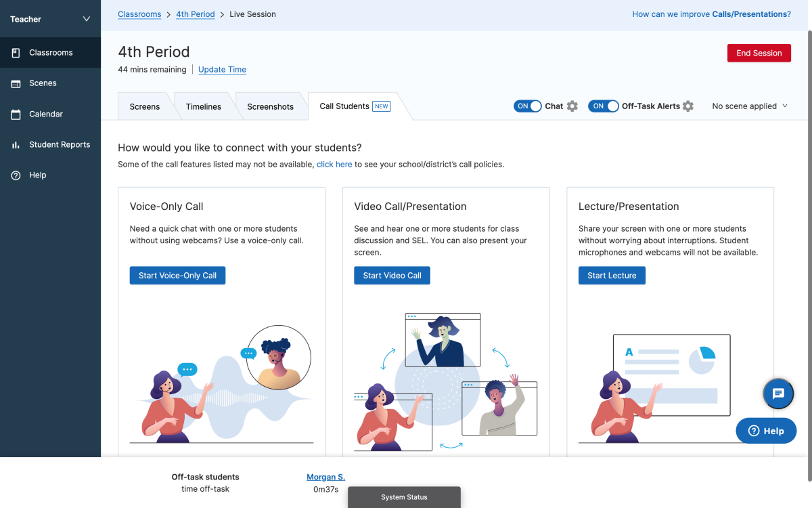Expand the Teacher role dropdown
The width and height of the screenshot is (812, 508).
pyautogui.click(x=50, y=19)
